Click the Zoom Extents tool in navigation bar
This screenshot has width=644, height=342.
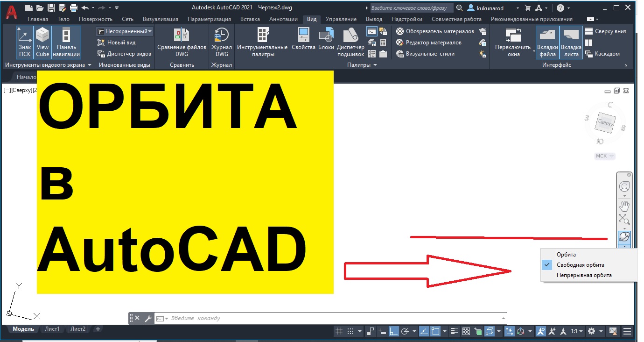(x=624, y=219)
